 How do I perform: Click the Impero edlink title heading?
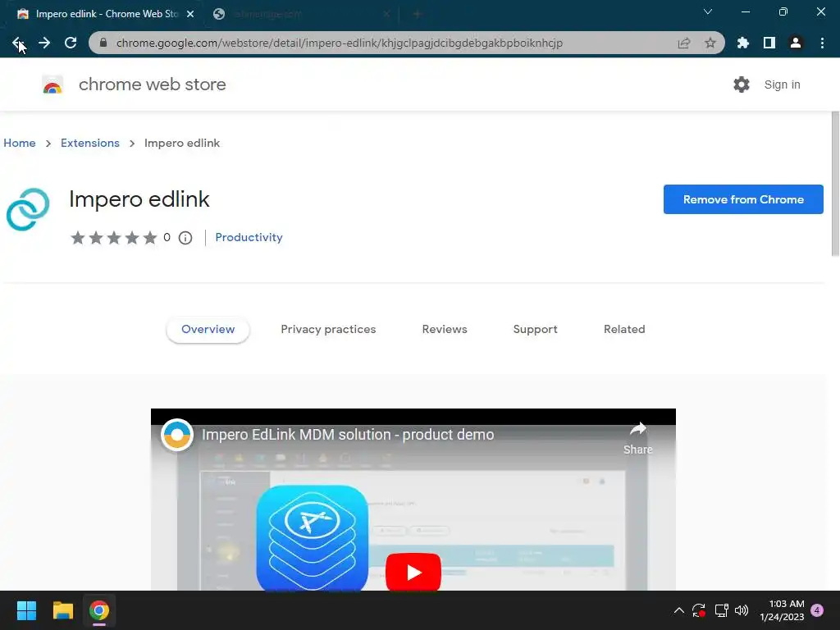pyautogui.click(x=139, y=199)
